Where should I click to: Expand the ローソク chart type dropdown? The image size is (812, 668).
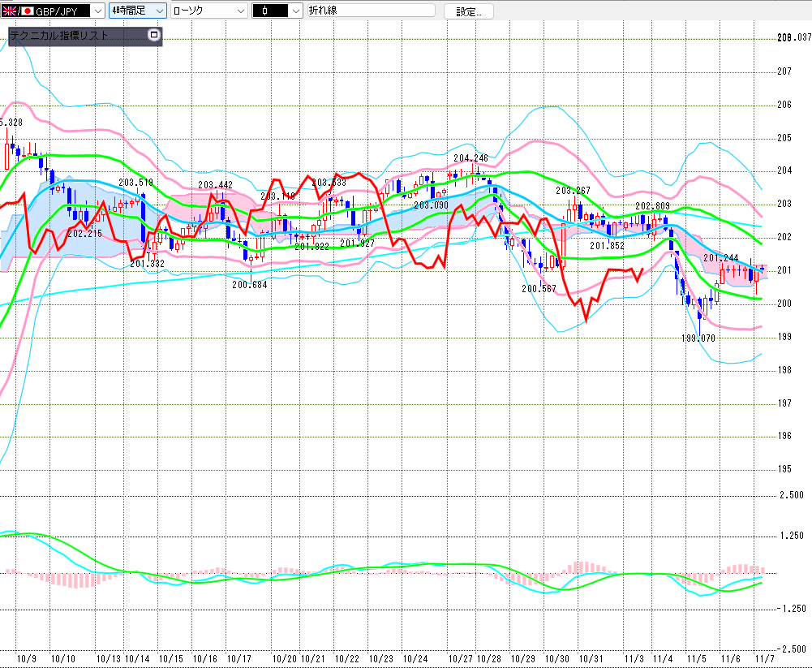pyautogui.click(x=240, y=11)
